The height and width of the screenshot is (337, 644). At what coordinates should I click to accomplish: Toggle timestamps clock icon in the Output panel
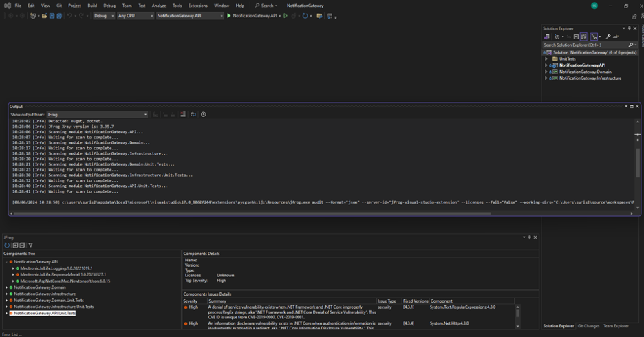[203, 114]
